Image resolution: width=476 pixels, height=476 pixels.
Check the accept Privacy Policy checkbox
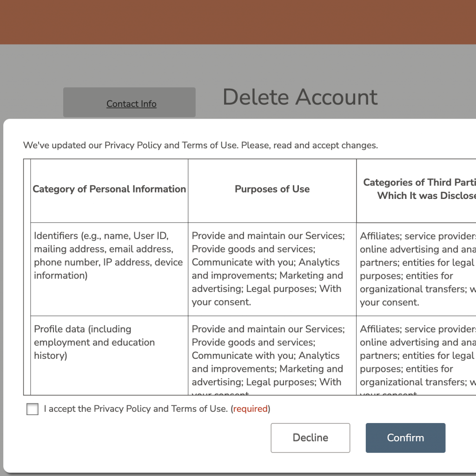coord(33,409)
